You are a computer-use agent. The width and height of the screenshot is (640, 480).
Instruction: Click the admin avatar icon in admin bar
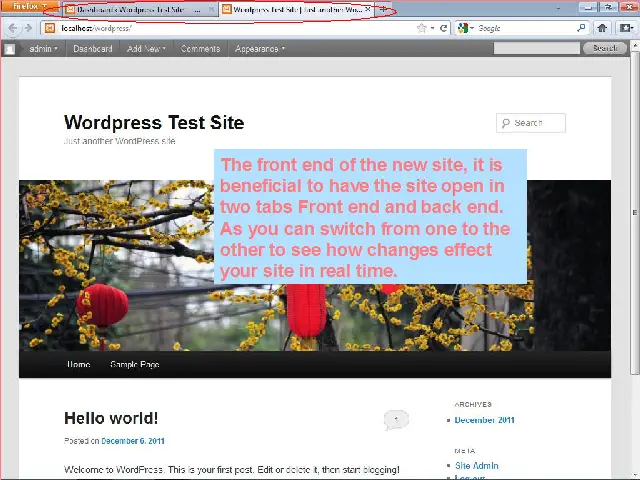click(x=10, y=49)
